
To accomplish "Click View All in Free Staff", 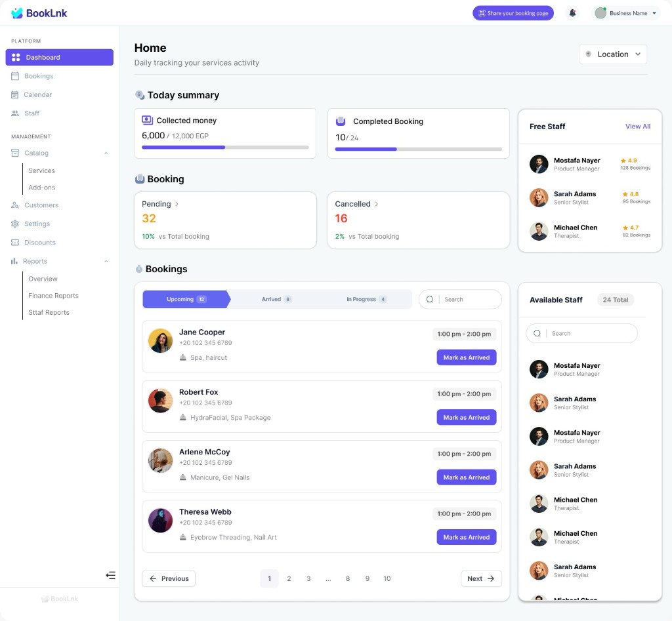I will point(638,127).
